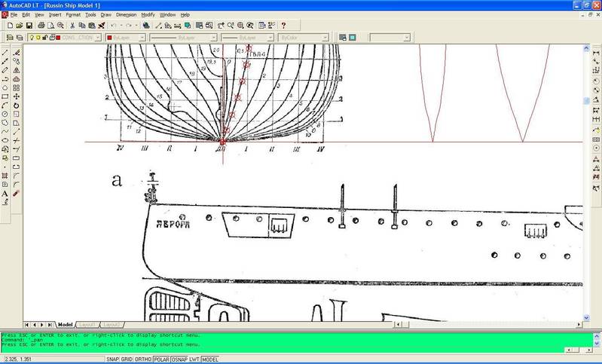Switch to the Layout1 tab
This screenshot has height=364, width=602.
coord(88,324)
